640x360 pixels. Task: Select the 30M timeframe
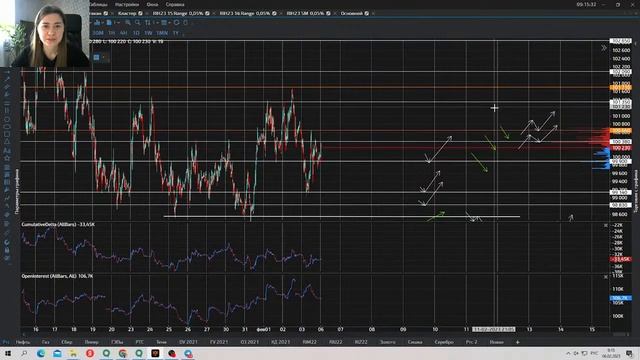coord(98,33)
